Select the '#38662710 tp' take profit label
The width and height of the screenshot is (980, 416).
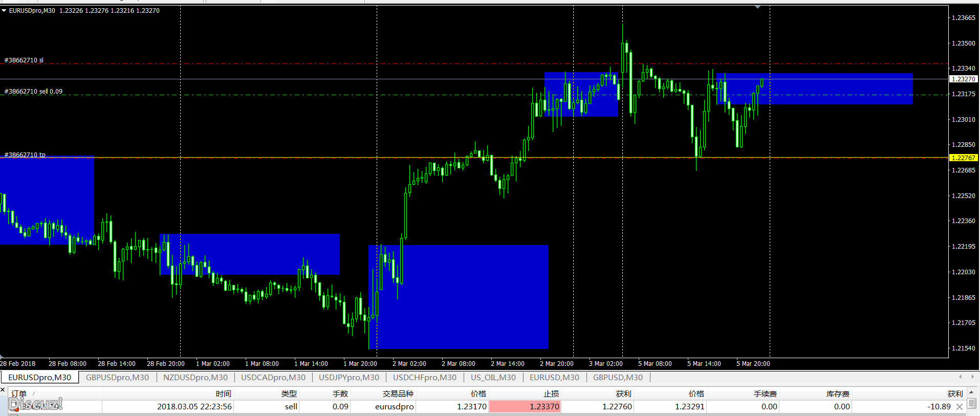click(25, 155)
